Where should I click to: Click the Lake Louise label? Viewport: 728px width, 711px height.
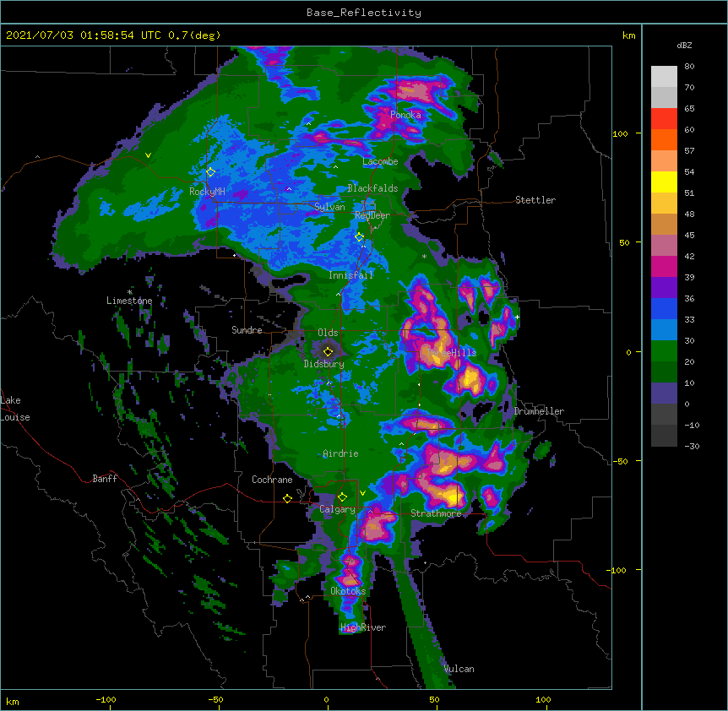click(15, 409)
